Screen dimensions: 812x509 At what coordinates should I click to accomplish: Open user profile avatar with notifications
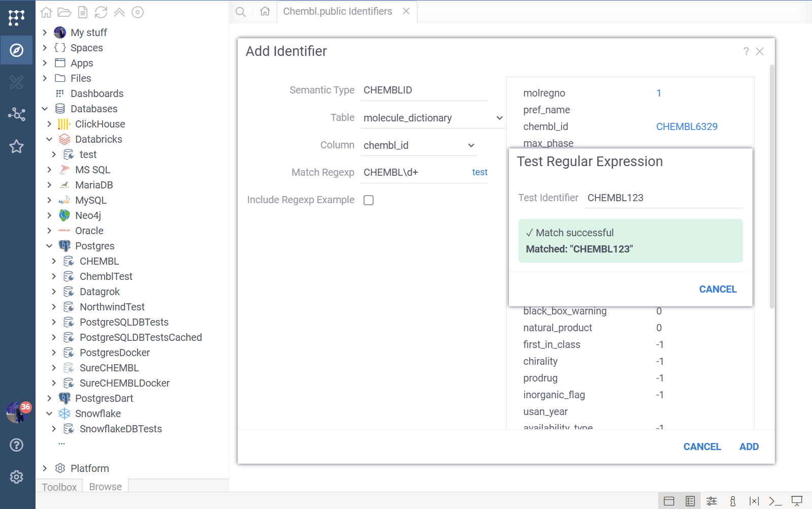(17, 412)
